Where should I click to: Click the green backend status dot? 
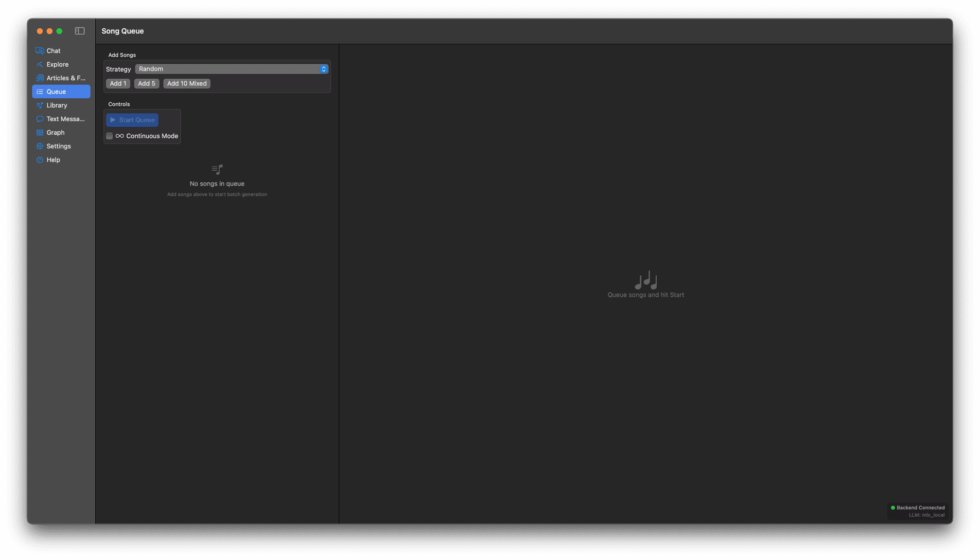(x=892, y=508)
